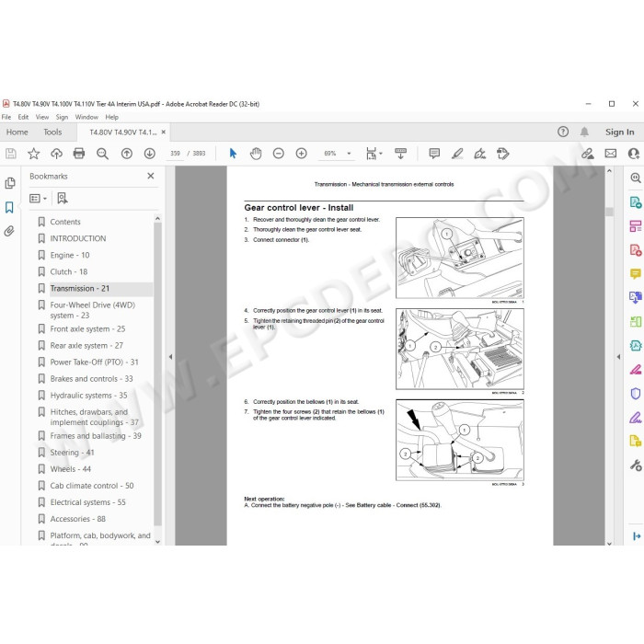Click the upload to cloud icon

(56, 154)
